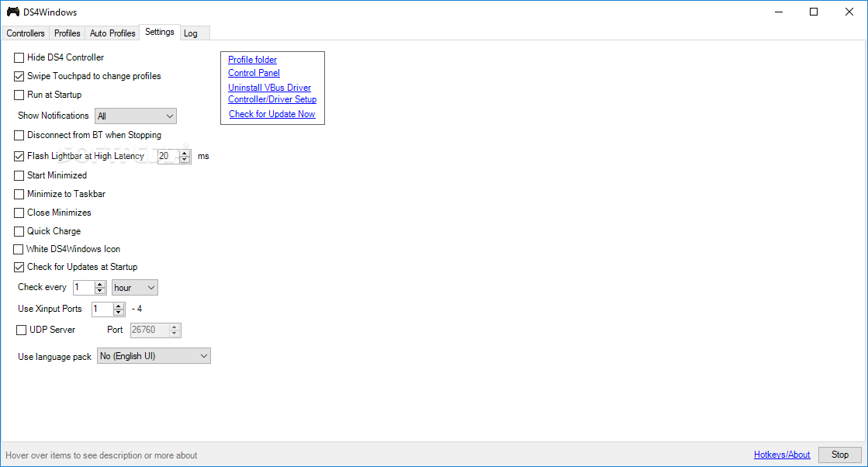Click the Use Xinput Ports label

(x=50, y=309)
